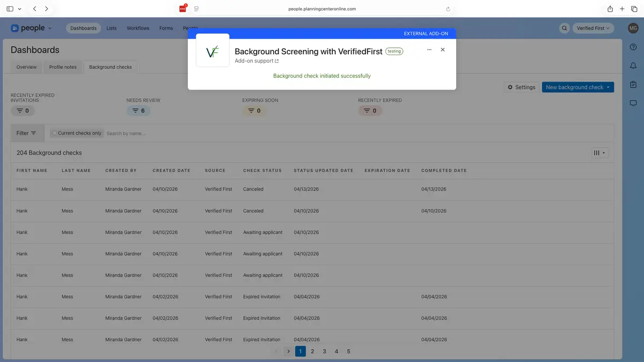Open the search magnifier icon in header
Screen dimensions: 644x362
(x=564, y=28)
